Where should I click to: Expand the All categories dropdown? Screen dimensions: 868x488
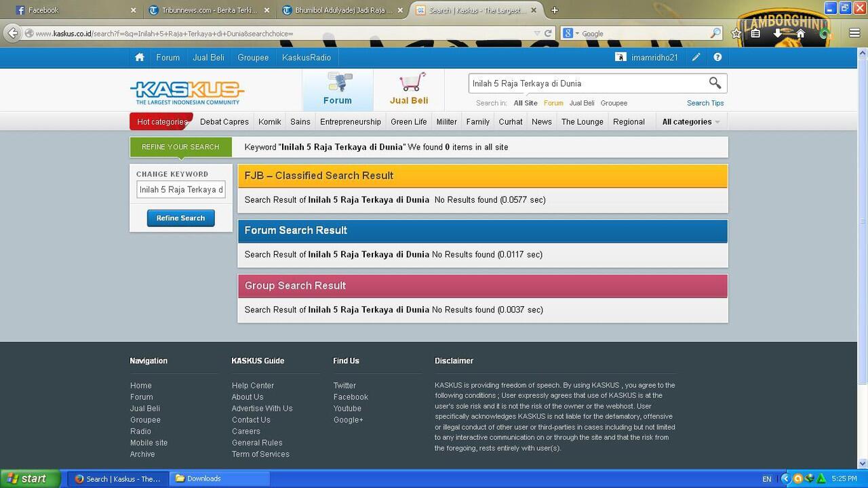pyautogui.click(x=691, y=122)
